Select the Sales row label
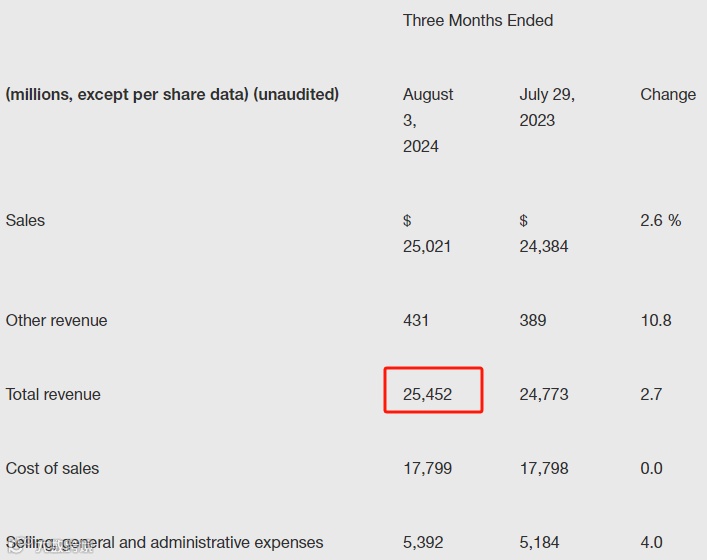This screenshot has height=560, width=707. [25, 220]
